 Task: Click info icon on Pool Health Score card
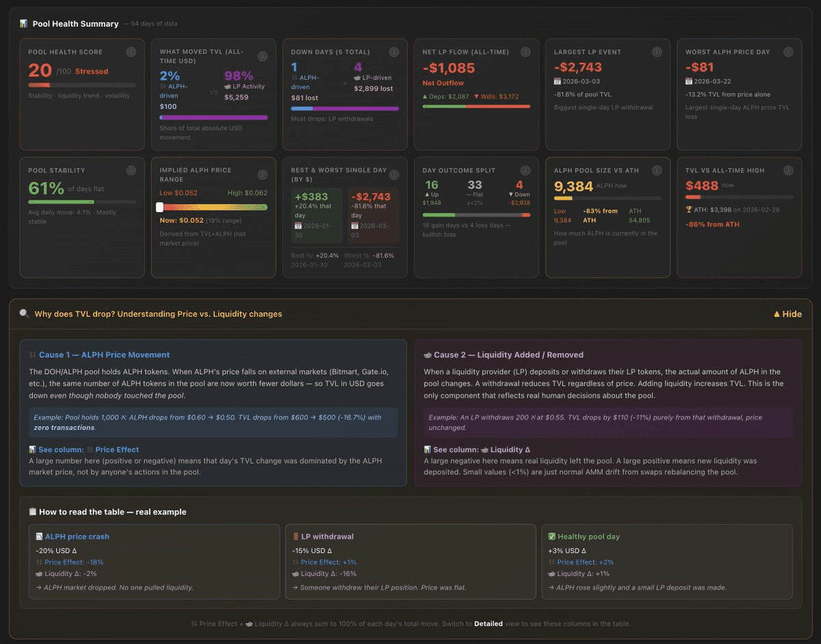click(131, 52)
